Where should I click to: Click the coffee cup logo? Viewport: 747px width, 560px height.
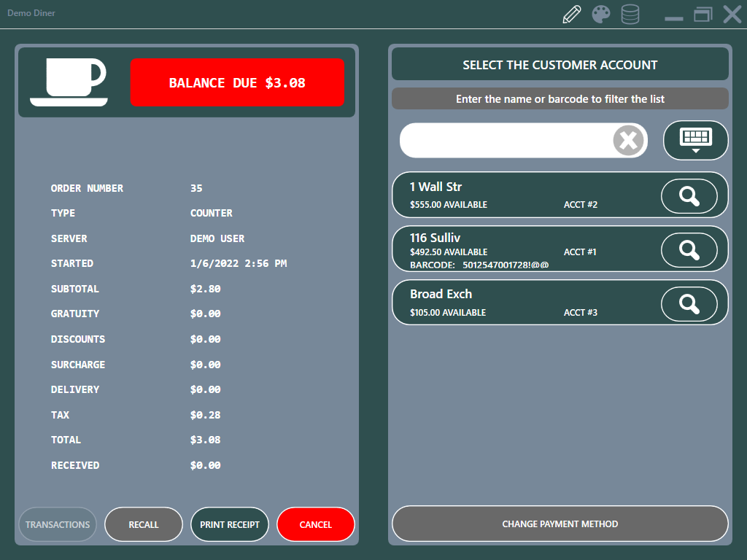[x=69, y=82]
